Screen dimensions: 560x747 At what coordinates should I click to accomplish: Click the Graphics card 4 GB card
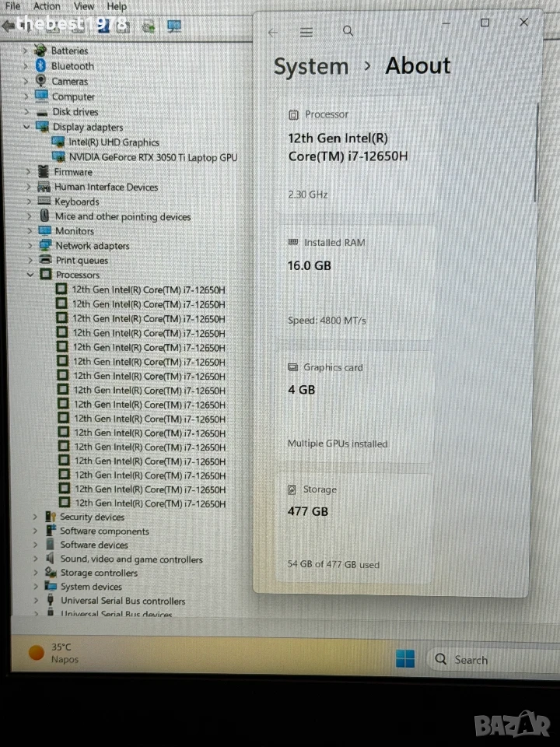click(x=356, y=406)
